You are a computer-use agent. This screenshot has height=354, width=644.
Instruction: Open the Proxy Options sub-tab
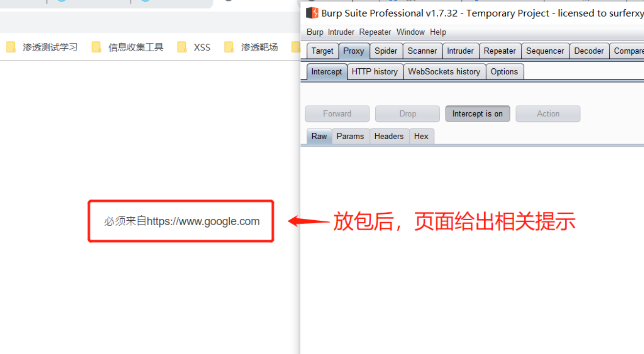click(504, 72)
